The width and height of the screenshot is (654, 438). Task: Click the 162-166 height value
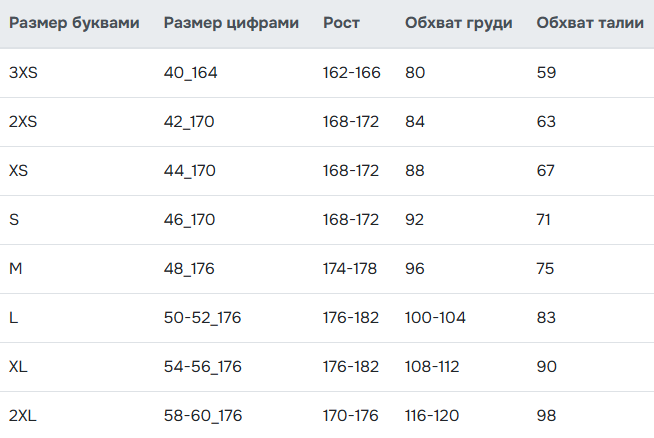(x=352, y=73)
